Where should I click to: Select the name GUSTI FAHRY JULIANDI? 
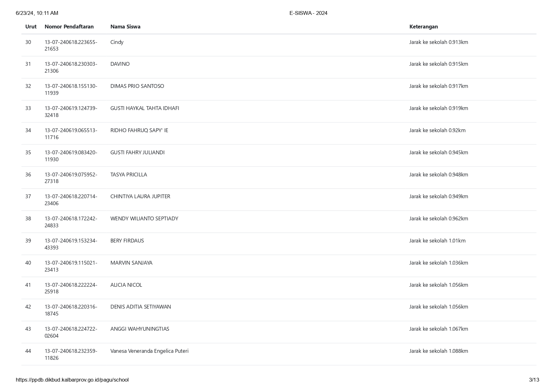tap(137, 152)
